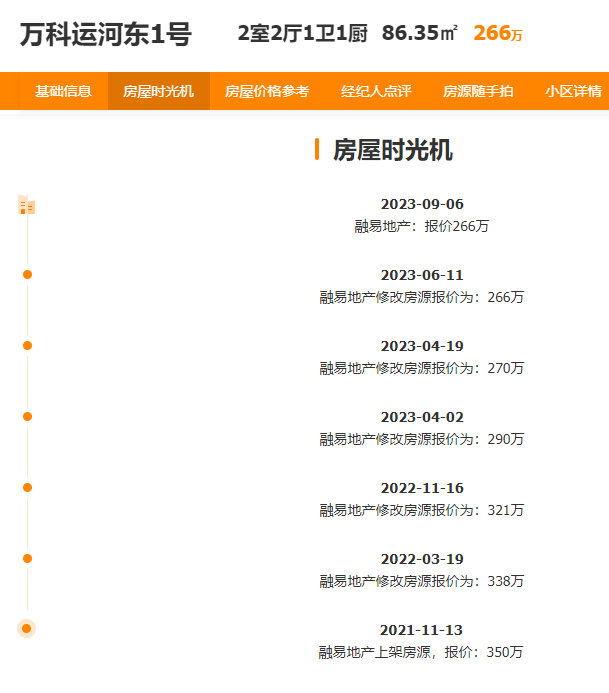Go to 房源随手拍 tab
Screen dimensions: 609x693
coord(478,91)
